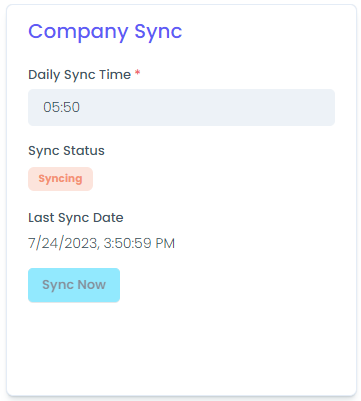The image size is (361, 401).
Task: Click the Sync Now button
Action: pyautogui.click(x=74, y=285)
